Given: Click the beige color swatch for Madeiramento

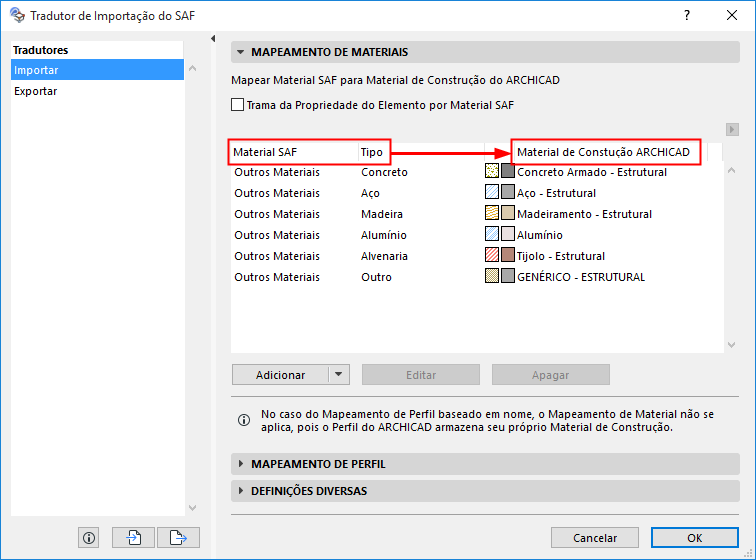Looking at the screenshot, I should click(x=508, y=213).
